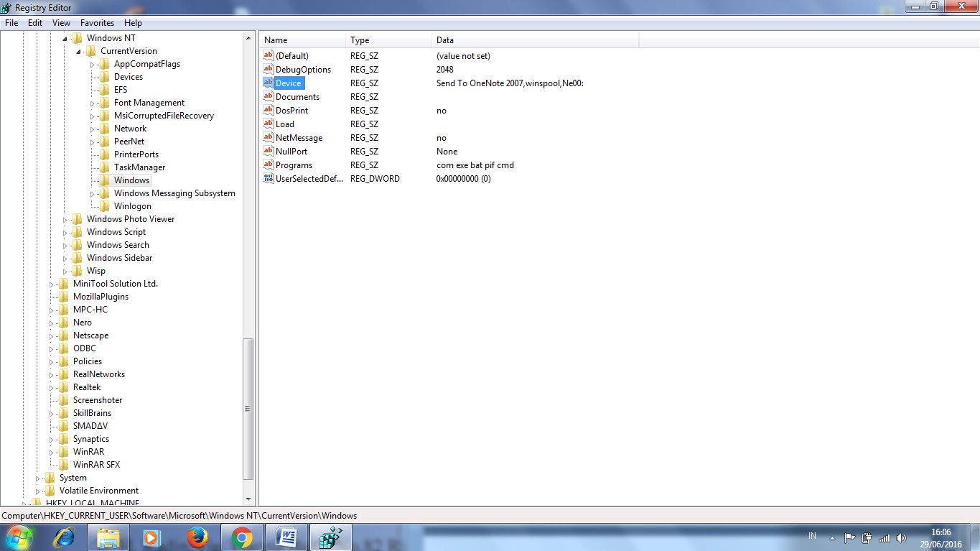Image resolution: width=980 pixels, height=551 pixels.
Task: Click the volume speaker tray icon
Action: pyautogui.click(x=901, y=537)
